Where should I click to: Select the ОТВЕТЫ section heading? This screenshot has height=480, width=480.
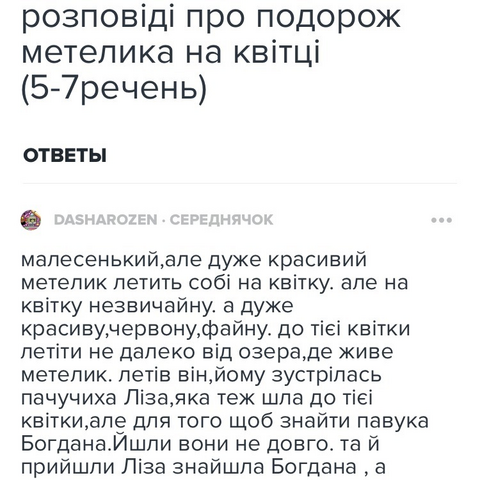(x=65, y=156)
